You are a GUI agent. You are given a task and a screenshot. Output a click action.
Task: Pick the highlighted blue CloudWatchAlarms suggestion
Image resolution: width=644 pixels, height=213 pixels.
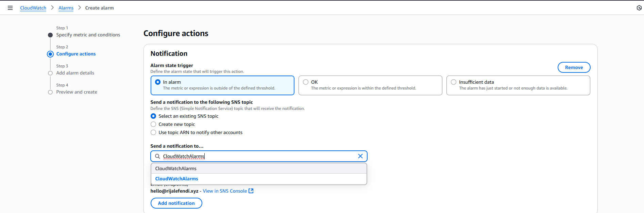(177, 179)
